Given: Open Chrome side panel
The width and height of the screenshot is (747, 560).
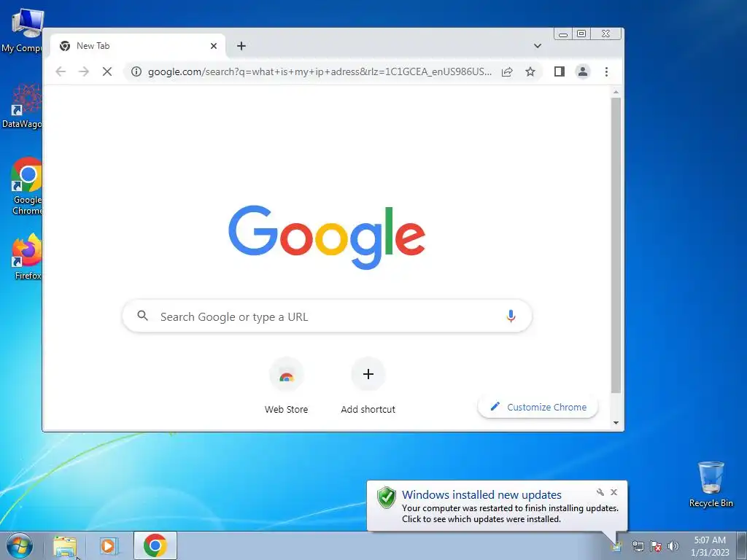Looking at the screenshot, I should (560, 71).
